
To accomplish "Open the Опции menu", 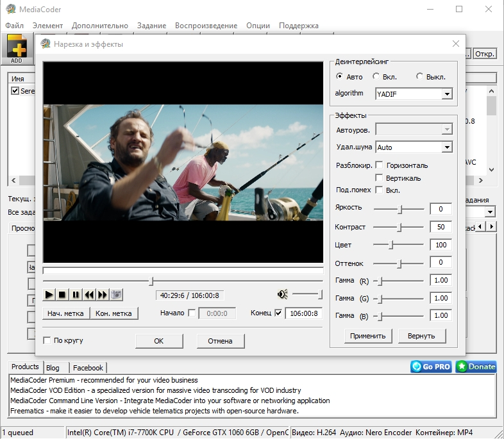I will click(x=258, y=26).
